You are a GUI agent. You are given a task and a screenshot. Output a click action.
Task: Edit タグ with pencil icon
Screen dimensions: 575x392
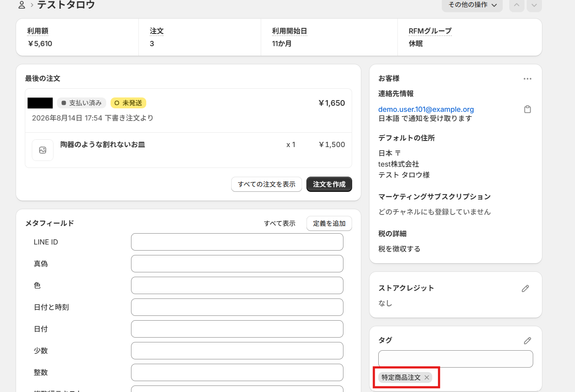coord(528,341)
